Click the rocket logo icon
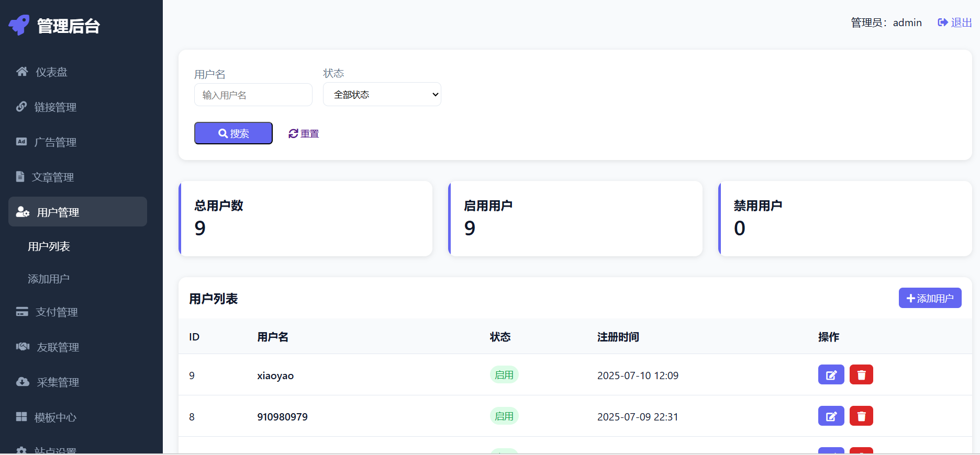 (19, 25)
